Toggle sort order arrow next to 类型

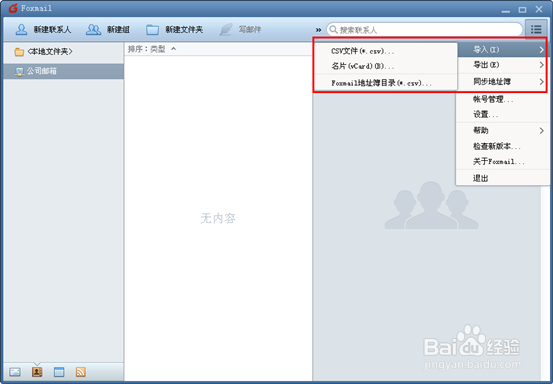point(174,49)
